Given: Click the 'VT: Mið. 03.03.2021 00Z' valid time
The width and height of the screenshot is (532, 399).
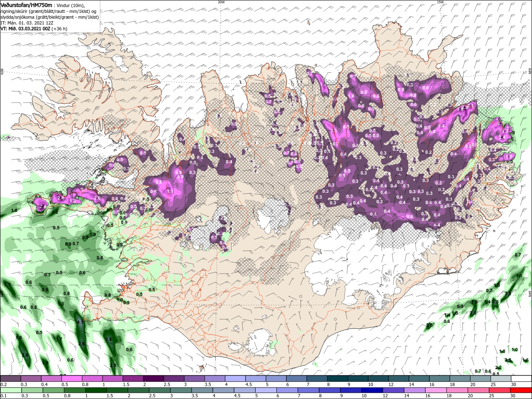Looking at the screenshot, I should [25, 29].
